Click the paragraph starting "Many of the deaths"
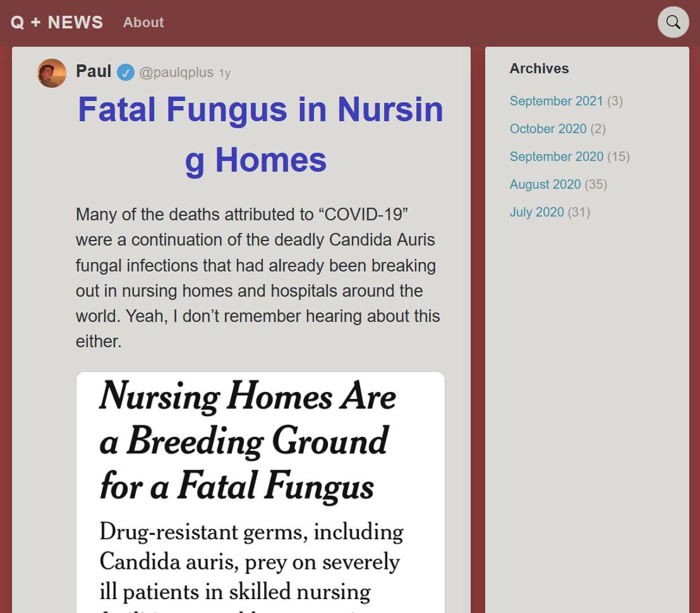This screenshot has width=700, height=613. tap(258, 278)
